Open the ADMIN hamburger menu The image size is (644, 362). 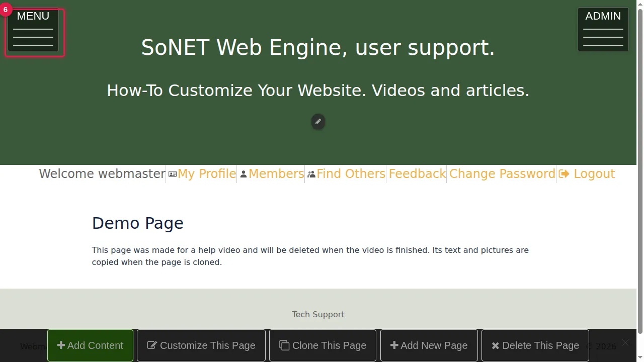tap(603, 30)
